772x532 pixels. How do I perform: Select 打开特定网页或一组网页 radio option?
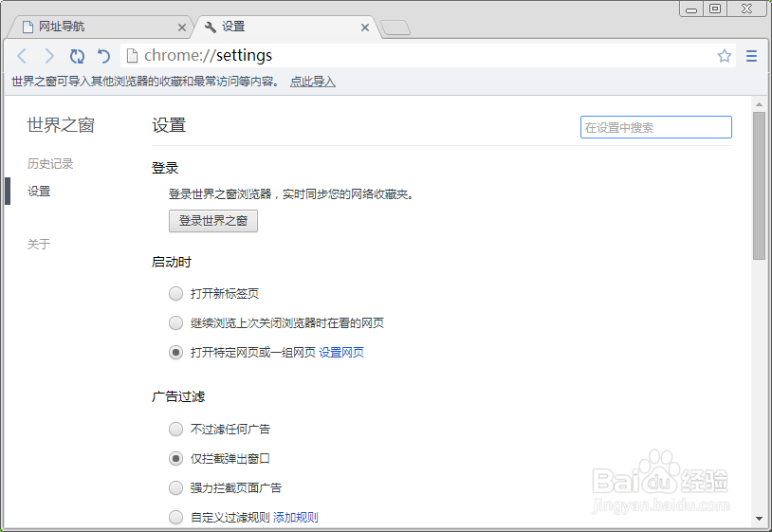(x=175, y=353)
